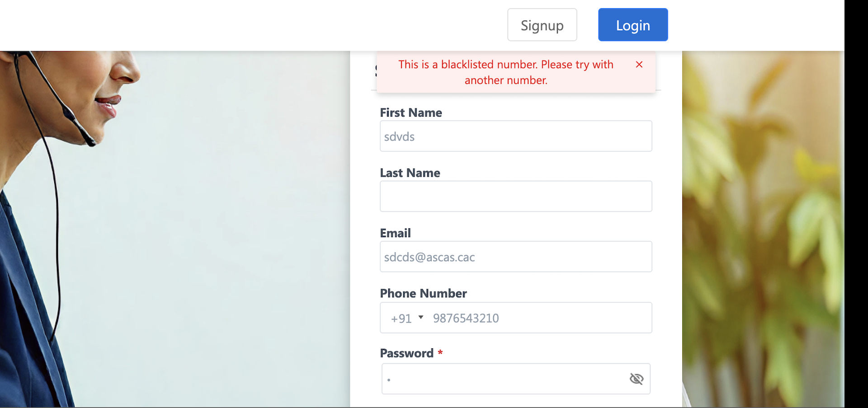The width and height of the screenshot is (868, 408).
Task: Click the Phone Number label
Action: (423, 293)
